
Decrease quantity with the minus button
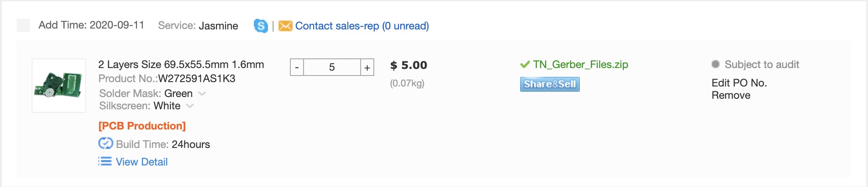click(x=297, y=67)
